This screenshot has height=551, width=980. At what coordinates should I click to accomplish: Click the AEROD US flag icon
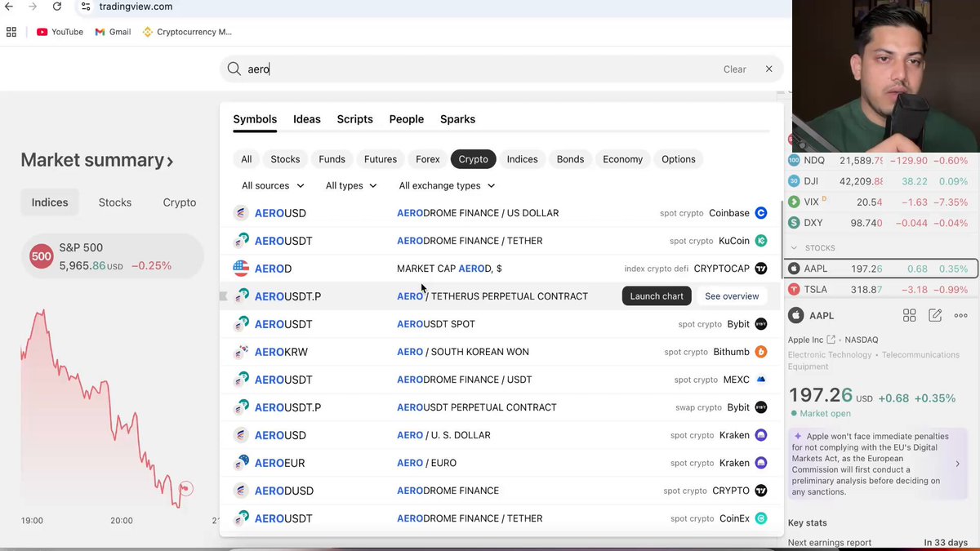click(241, 269)
